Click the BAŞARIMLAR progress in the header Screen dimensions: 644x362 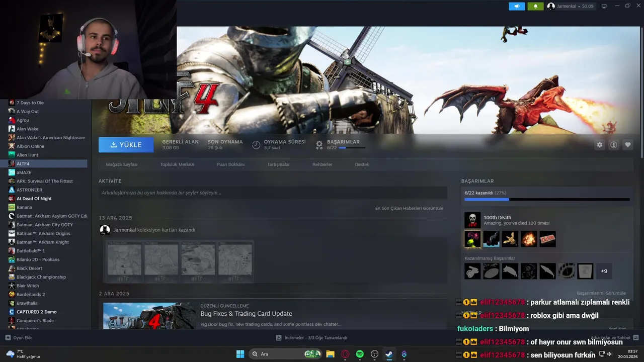point(345,145)
